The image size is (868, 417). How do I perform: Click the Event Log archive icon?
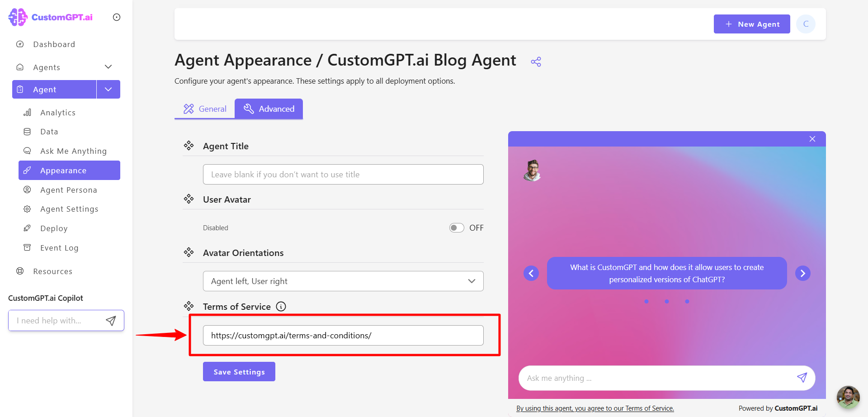(27, 247)
